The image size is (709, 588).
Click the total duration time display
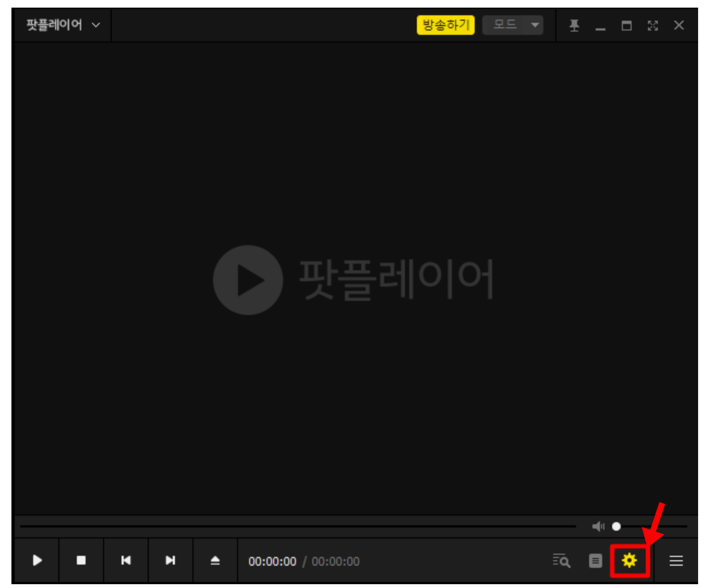click(x=336, y=561)
